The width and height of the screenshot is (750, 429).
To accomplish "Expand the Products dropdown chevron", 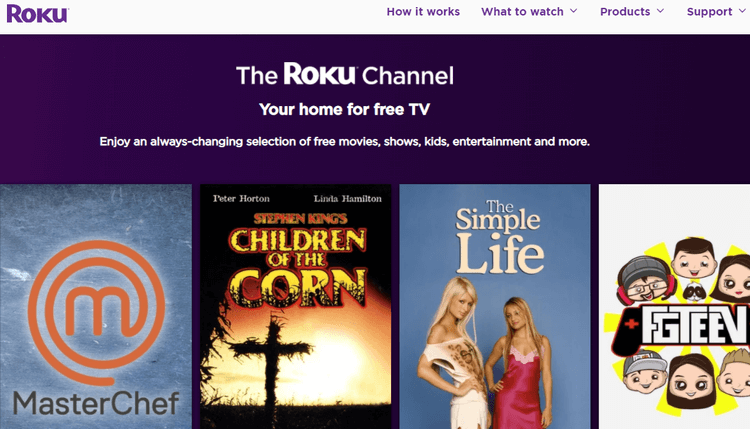I will [x=661, y=11].
